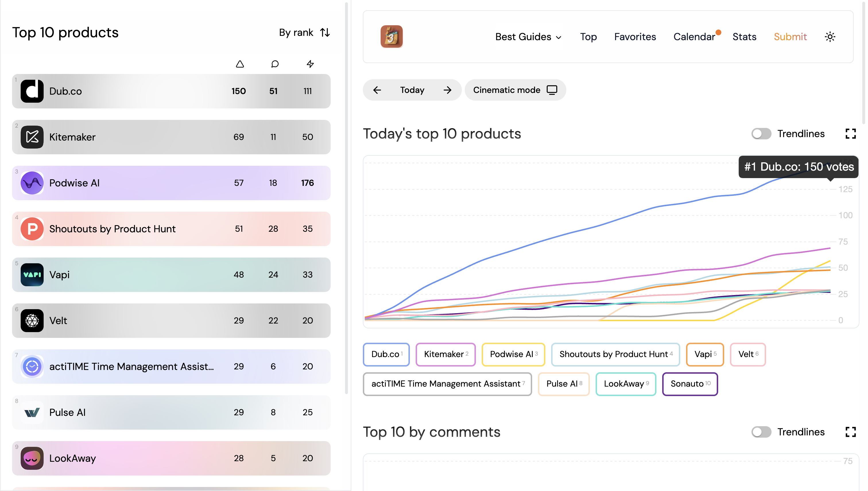The image size is (868, 491).
Task: Go to next day with right arrow
Action: [447, 90]
